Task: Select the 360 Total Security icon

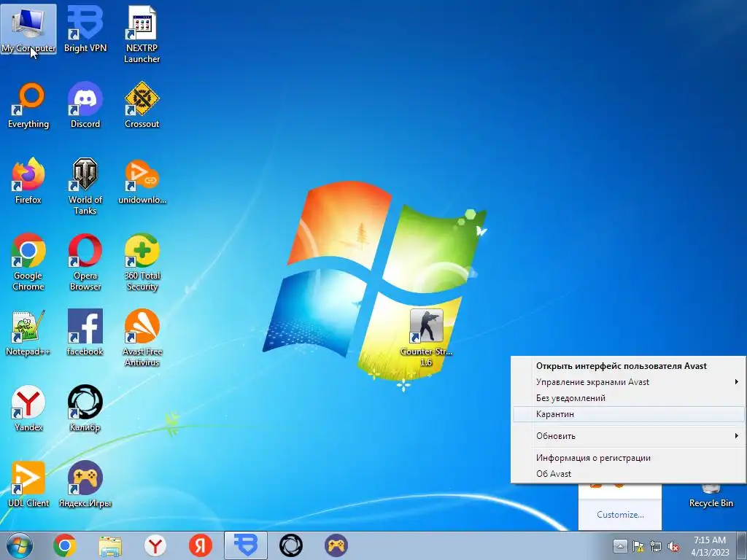Action: point(142,262)
